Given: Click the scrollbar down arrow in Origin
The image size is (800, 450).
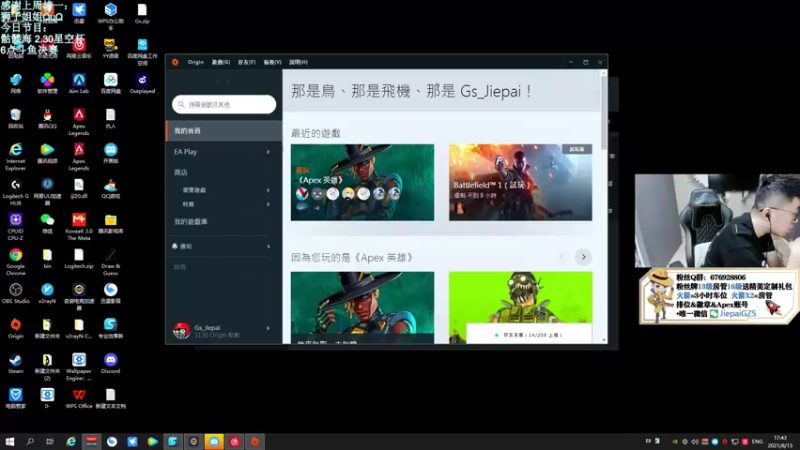Looking at the screenshot, I should pos(604,340).
